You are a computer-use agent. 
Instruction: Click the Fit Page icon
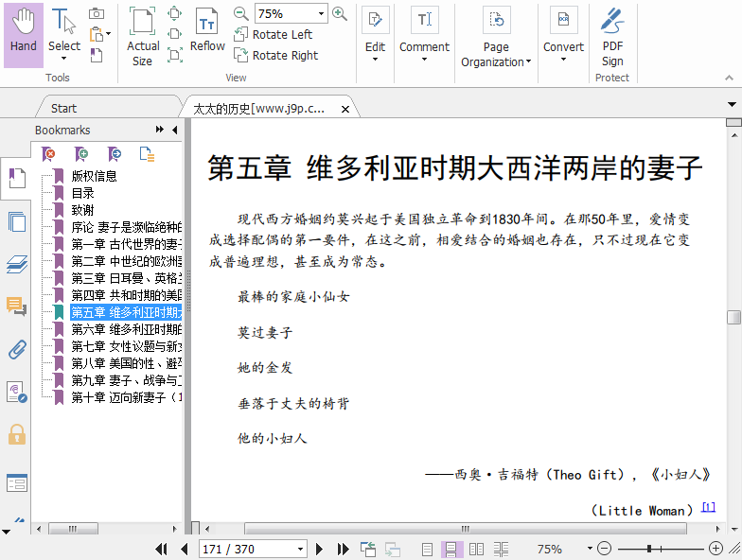[174, 13]
